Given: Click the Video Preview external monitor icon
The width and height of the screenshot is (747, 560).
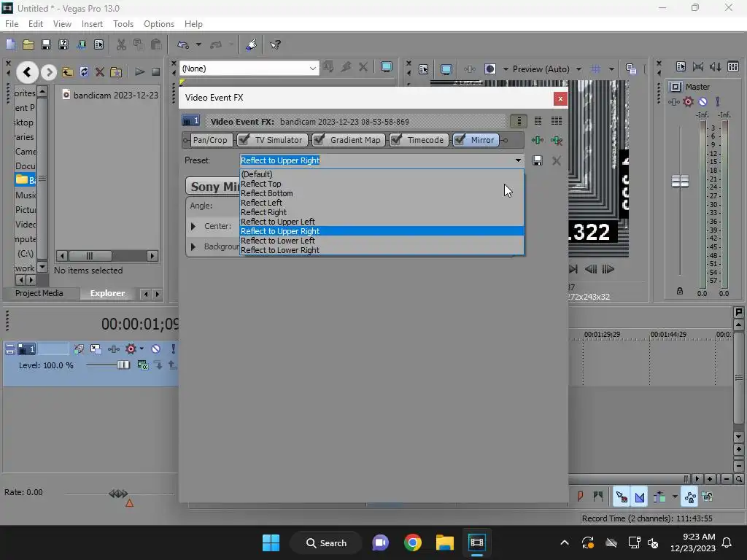Looking at the screenshot, I should tap(446, 69).
